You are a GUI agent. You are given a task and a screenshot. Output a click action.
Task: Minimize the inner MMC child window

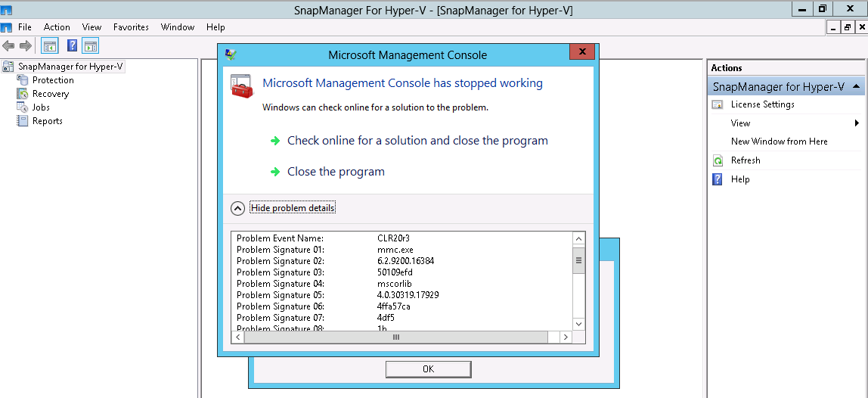[834, 27]
